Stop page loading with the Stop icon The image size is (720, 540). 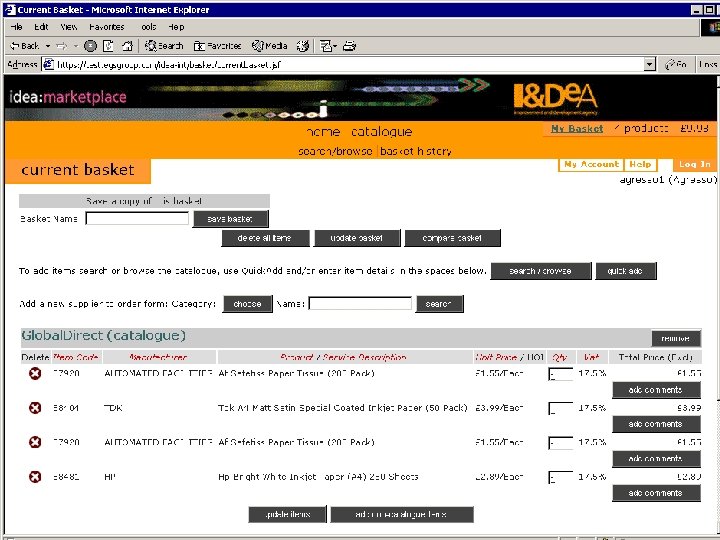(x=90, y=46)
